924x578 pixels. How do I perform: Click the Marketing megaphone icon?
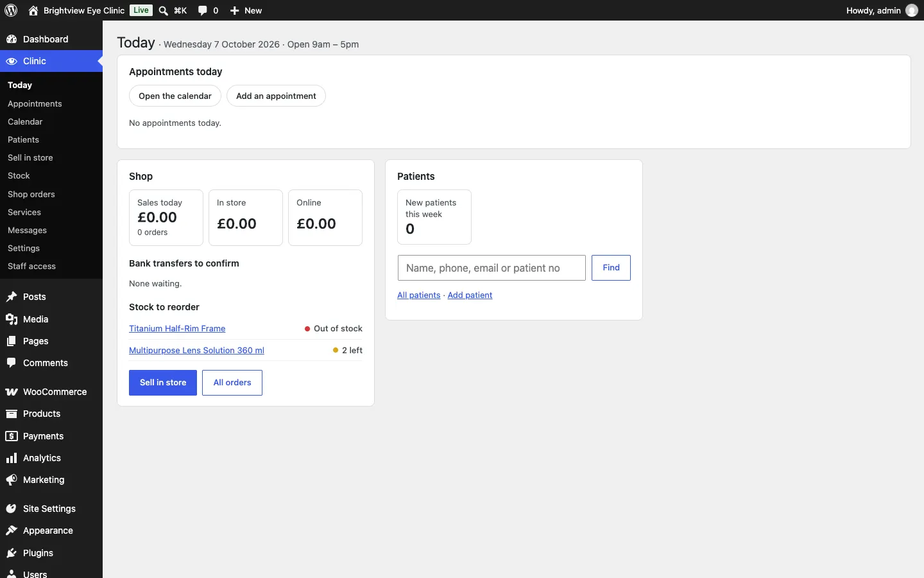coord(12,480)
